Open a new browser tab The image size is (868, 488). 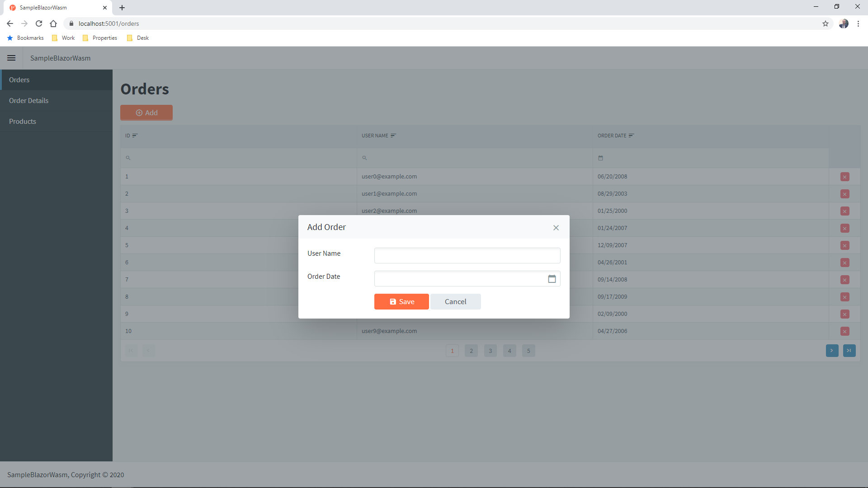(122, 8)
